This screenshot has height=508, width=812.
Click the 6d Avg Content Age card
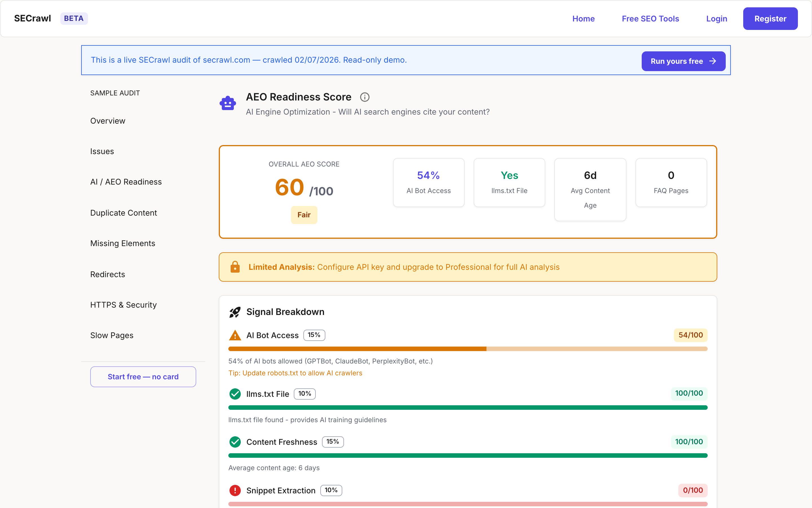590,189
